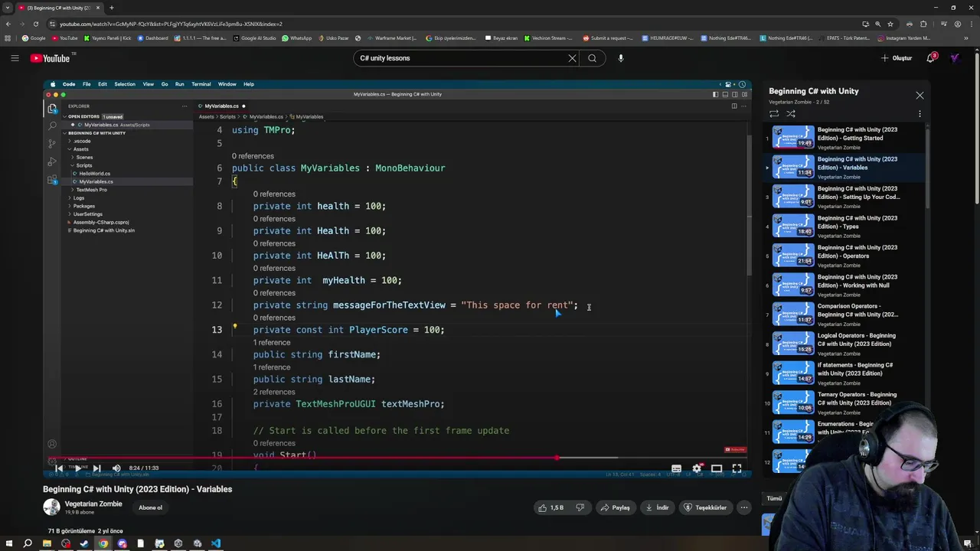Close the Beginning C# with Unity playlist panel
The image size is (980, 551).
pyautogui.click(x=920, y=96)
